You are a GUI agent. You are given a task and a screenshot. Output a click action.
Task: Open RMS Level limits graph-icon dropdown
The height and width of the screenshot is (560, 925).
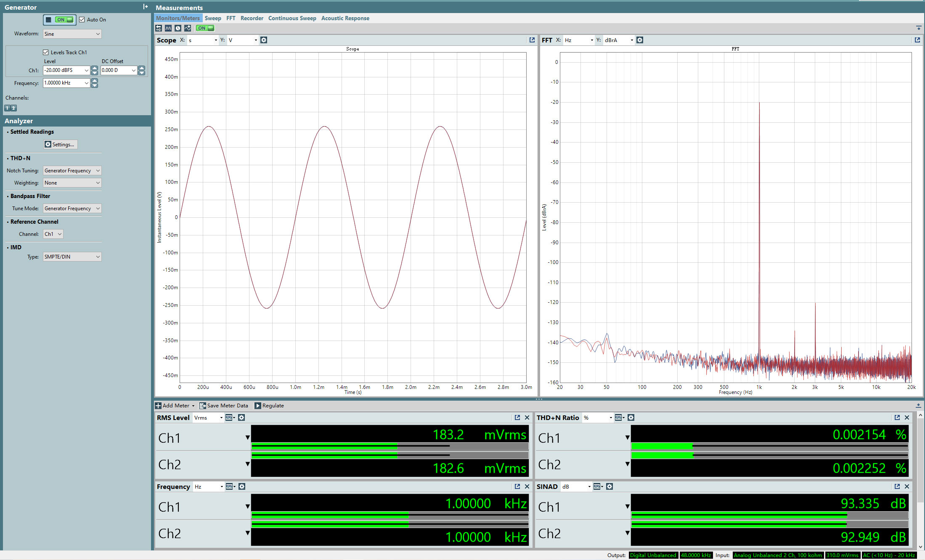pyautogui.click(x=230, y=417)
